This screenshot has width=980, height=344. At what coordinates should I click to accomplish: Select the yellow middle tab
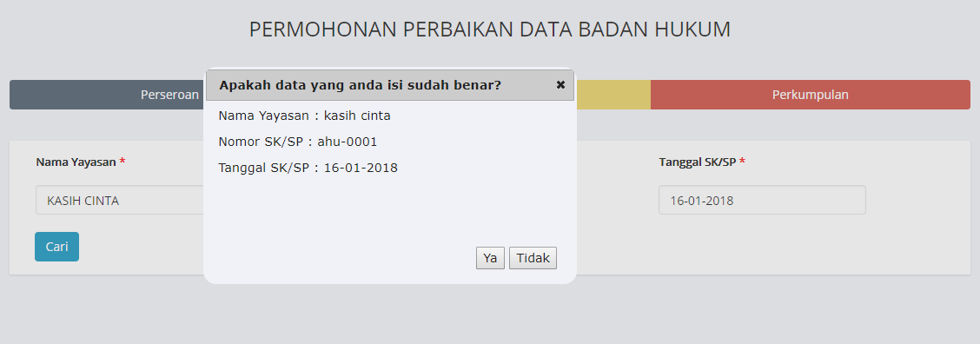[x=613, y=95]
